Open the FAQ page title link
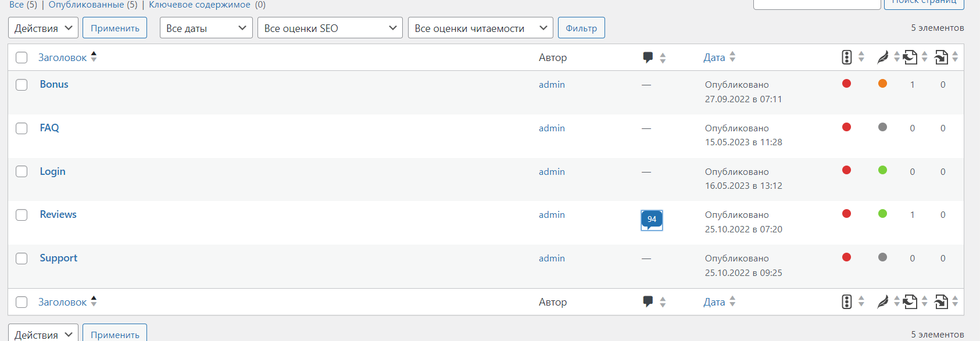The height and width of the screenshot is (341, 980). coord(49,128)
